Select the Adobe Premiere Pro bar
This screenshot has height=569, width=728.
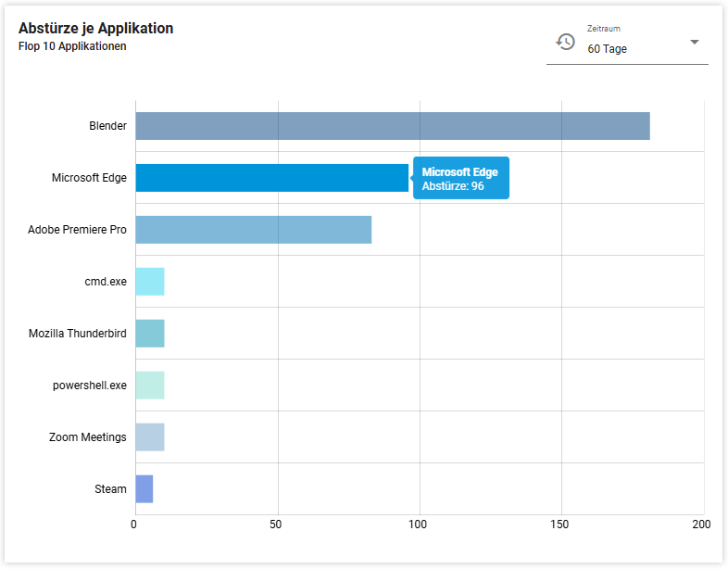tap(253, 230)
